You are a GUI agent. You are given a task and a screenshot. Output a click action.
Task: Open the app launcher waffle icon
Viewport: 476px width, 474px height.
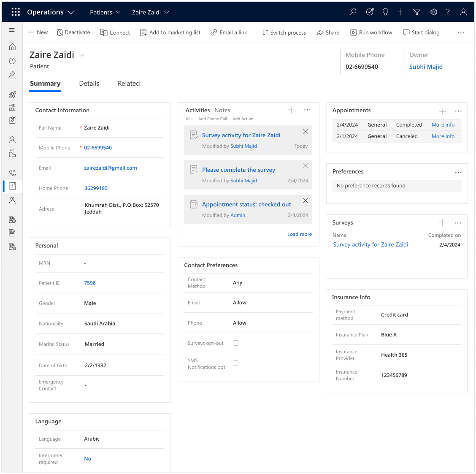[x=16, y=12]
